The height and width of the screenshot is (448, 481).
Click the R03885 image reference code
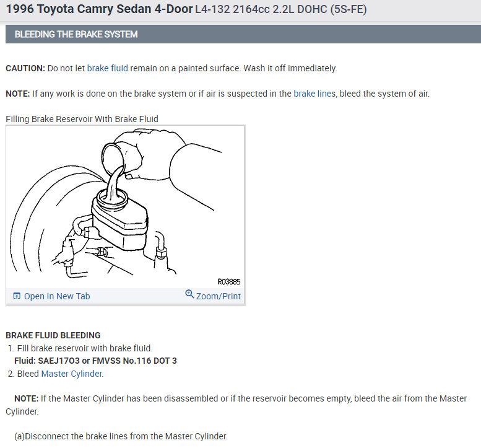click(229, 281)
